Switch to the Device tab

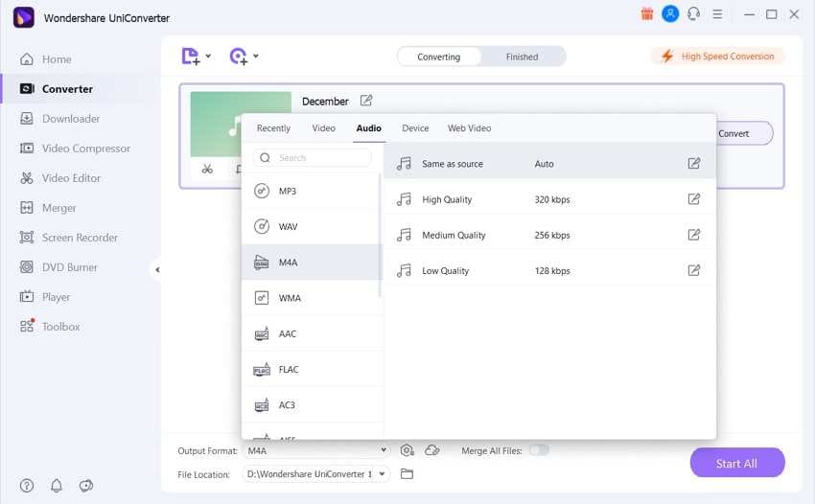click(415, 128)
